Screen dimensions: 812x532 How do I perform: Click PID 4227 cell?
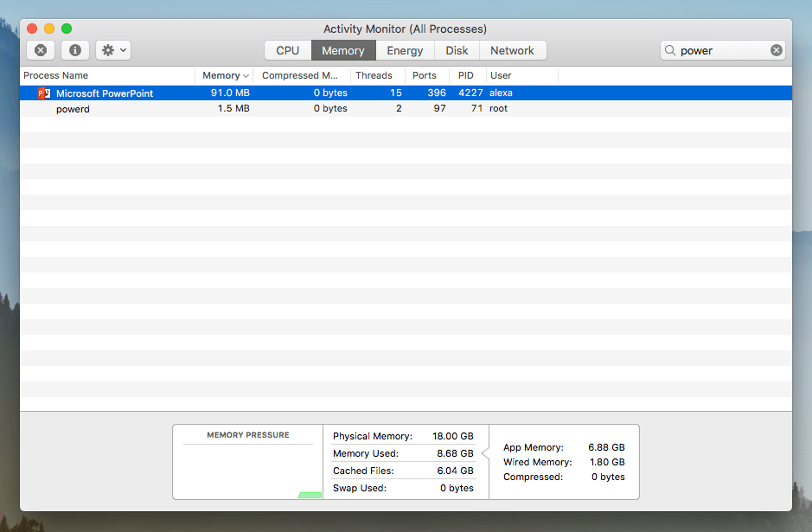[470, 93]
